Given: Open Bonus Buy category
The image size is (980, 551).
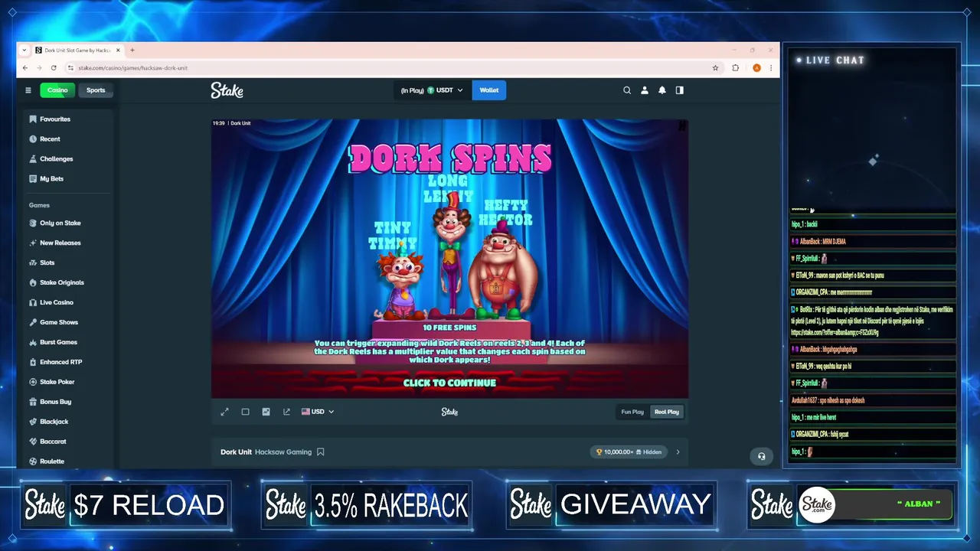Looking at the screenshot, I should click(56, 402).
